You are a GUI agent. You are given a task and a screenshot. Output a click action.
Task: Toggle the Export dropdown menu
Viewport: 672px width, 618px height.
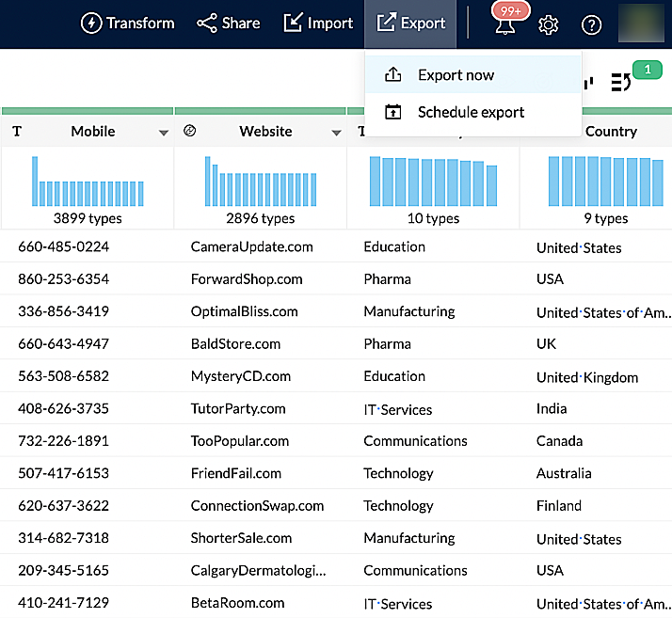[x=410, y=24]
